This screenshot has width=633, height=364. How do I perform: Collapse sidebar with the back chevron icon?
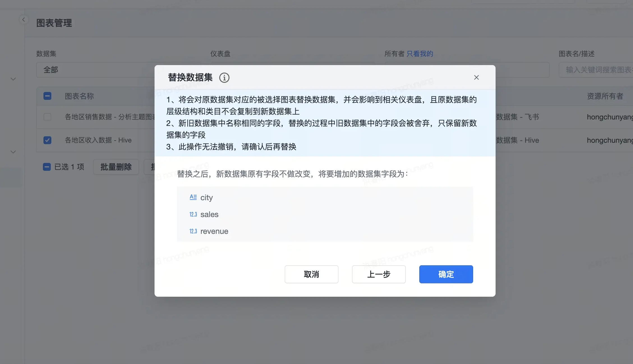(x=24, y=20)
